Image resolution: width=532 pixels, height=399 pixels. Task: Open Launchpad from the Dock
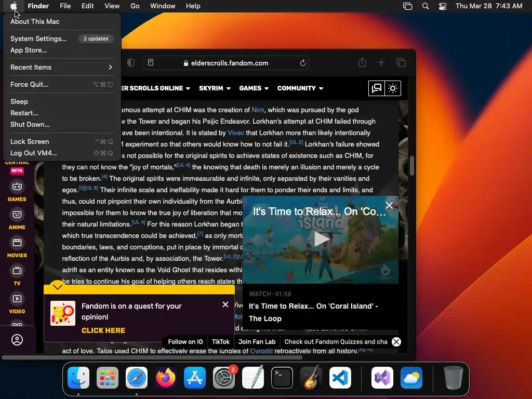pyautogui.click(x=108, y=378)
